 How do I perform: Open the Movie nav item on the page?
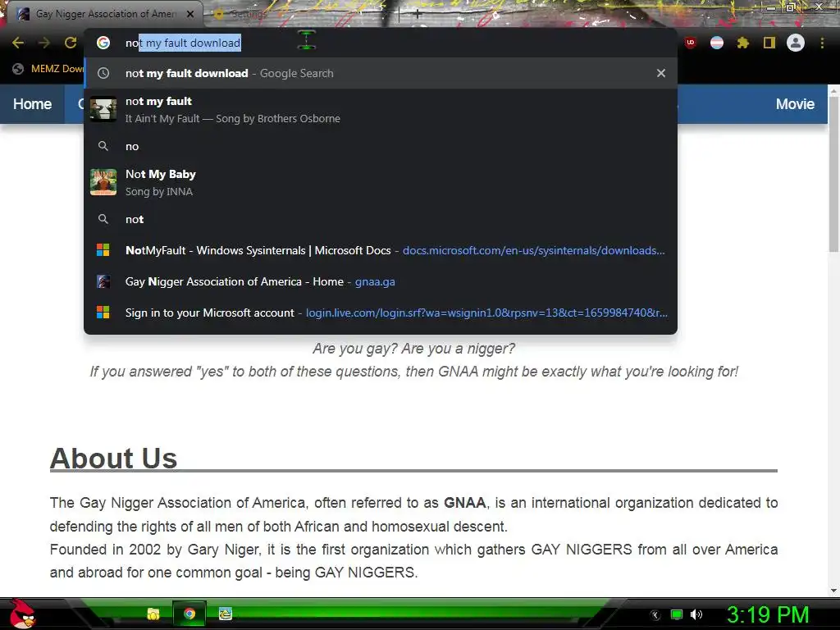click(x=795, y=104)
